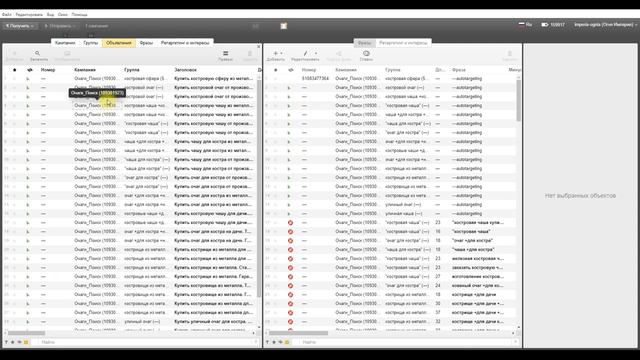Select Фразы tab in right panel
The height and width of the screenshot is (360, 640).
(364, 42)
